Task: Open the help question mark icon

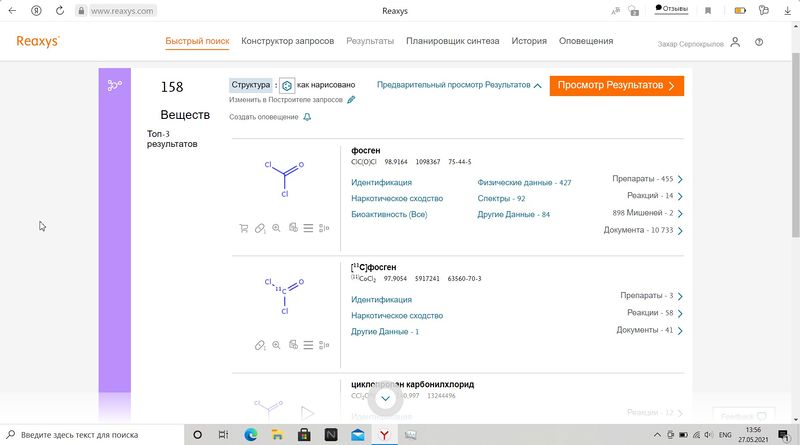Action: coord(759,42)
